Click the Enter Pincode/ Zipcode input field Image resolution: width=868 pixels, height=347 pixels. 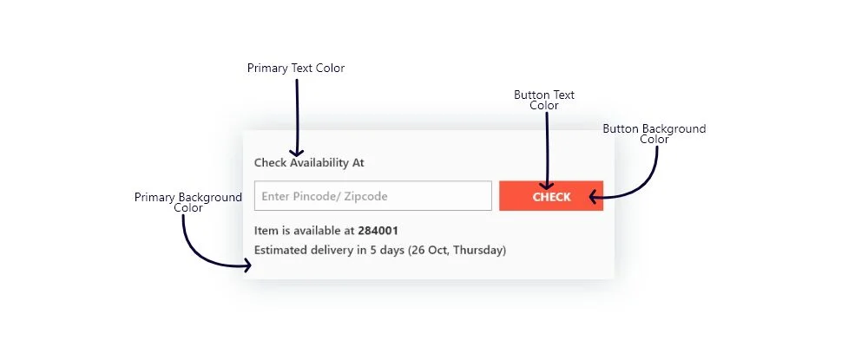pos(372,196)
